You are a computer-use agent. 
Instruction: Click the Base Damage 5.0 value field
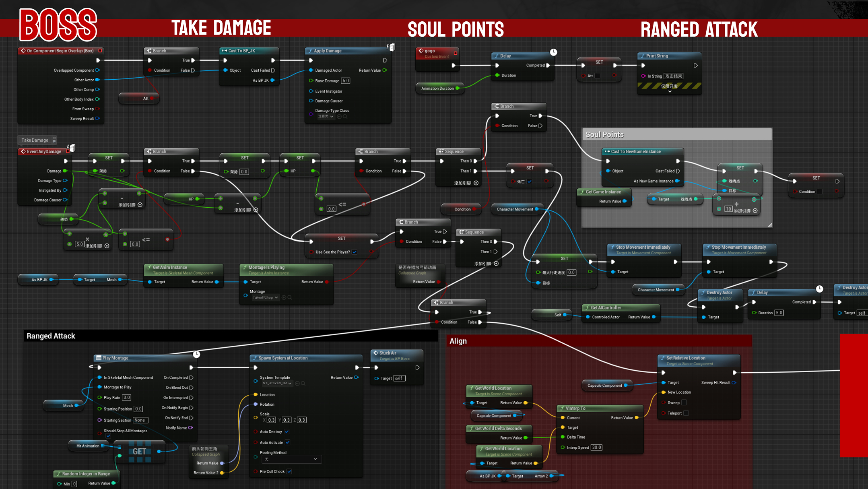[345, 81]
